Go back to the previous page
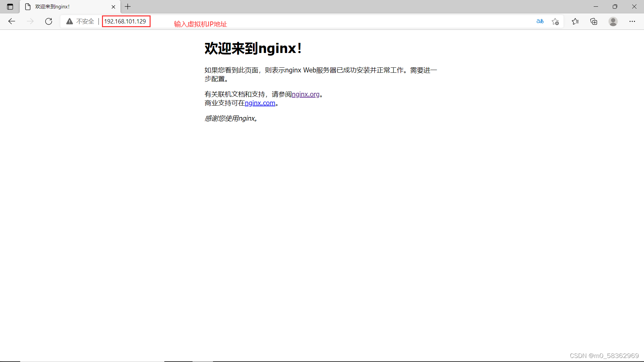 (x=12, y=21)
